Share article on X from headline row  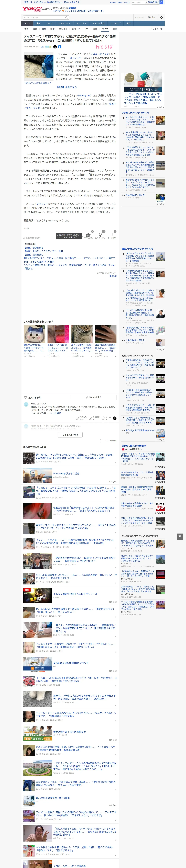(55, 47)
